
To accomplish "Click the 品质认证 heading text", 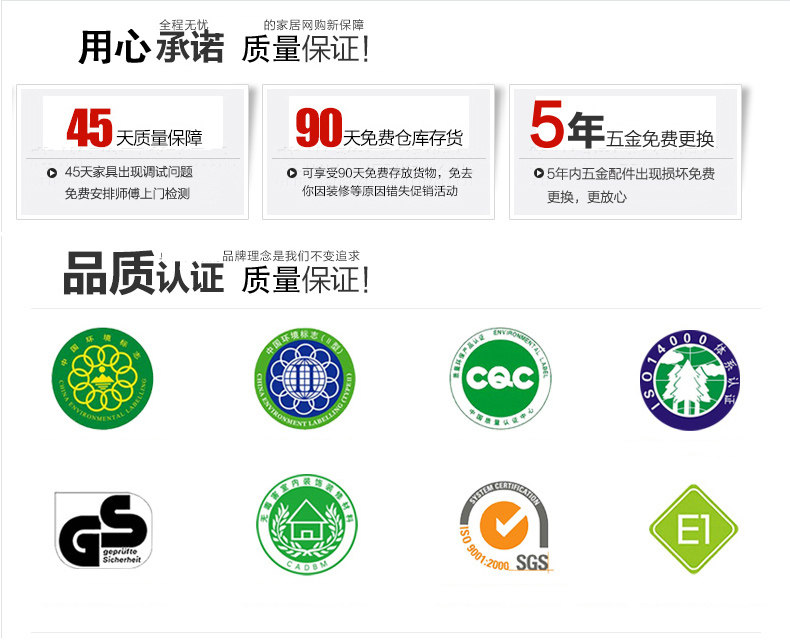I will [144, 273].
